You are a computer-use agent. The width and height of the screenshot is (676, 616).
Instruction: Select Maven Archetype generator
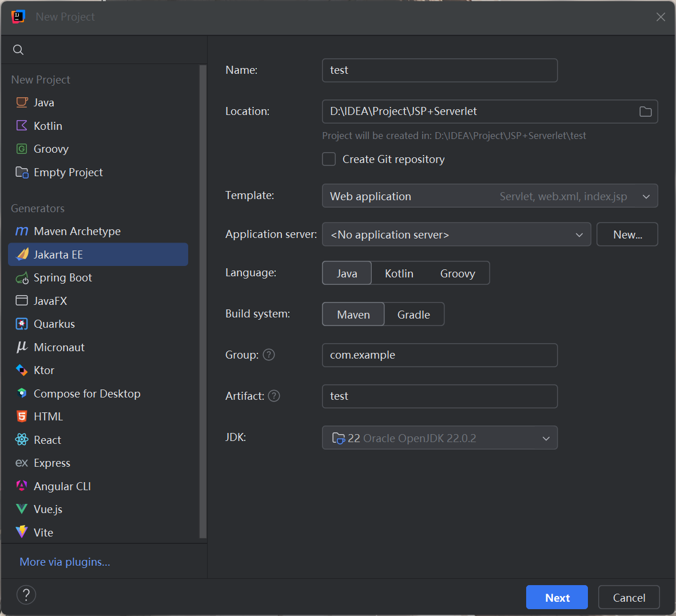pyautogui.click(x=98, y=231)
